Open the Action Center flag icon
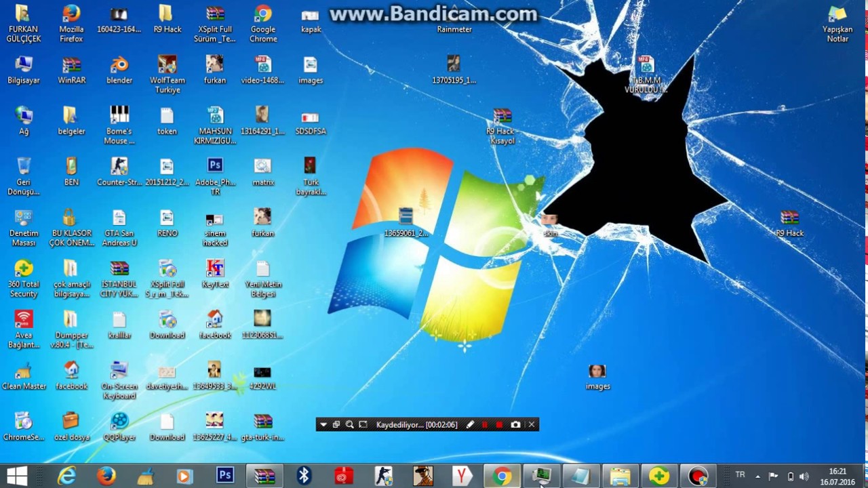The height and width of the screenshot is (488, 868). pyautogui.click(x=774, y=476)
